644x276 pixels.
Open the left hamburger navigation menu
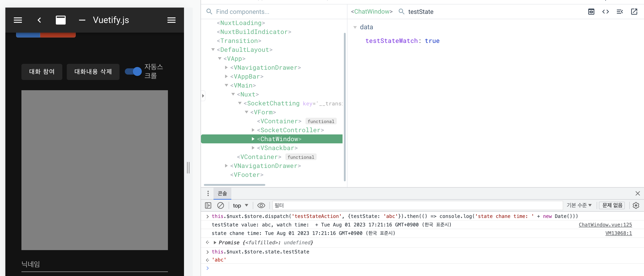pos(18,20)
